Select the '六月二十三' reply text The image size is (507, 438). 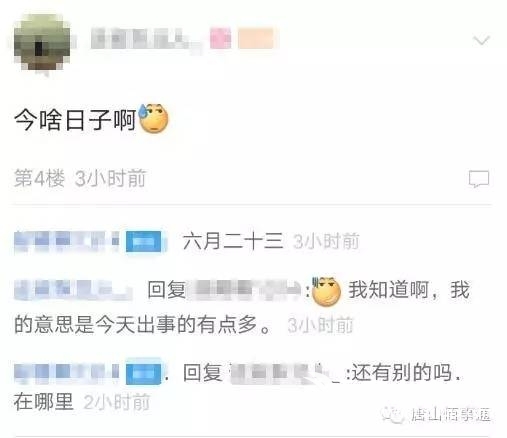pyautogui.click(x=233, y=241)
